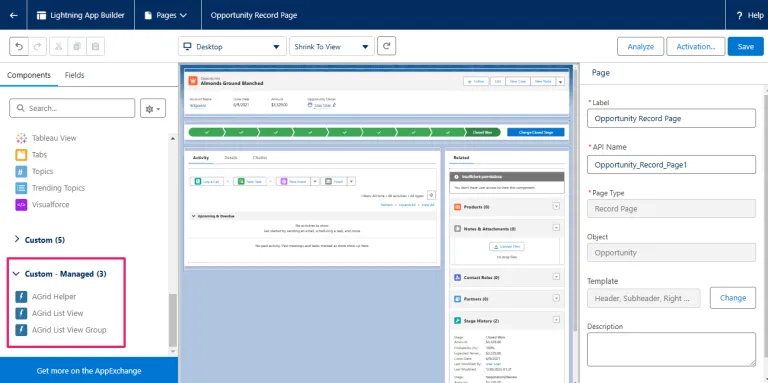Viewport: 768px width, 383px height.
Task: Click the Cut scissors icon
Action: tap(58, 47)
